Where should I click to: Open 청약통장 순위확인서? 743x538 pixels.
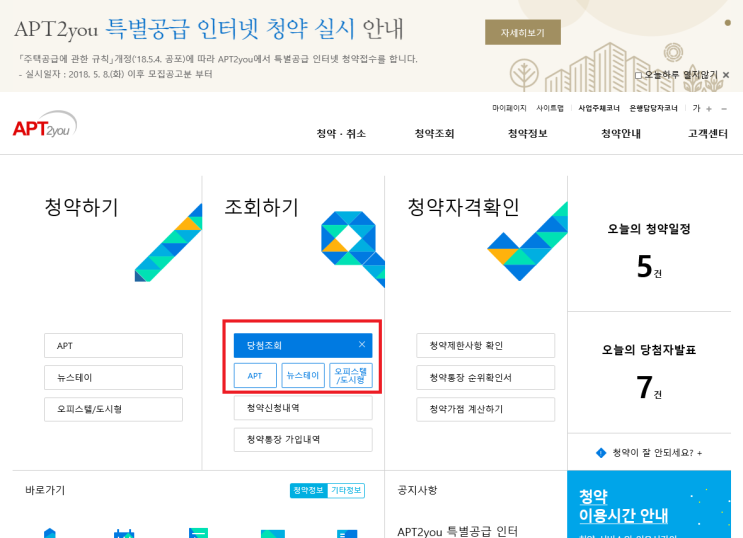tap(485, 377)
